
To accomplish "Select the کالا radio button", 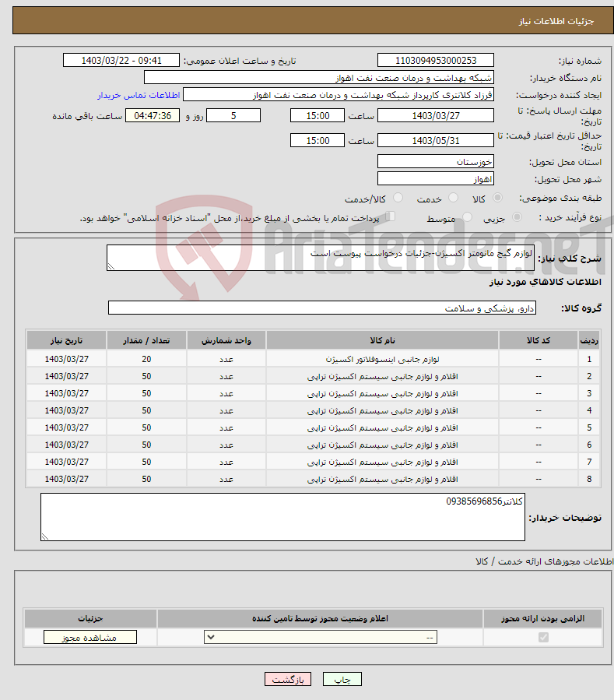I will point(497,198).
